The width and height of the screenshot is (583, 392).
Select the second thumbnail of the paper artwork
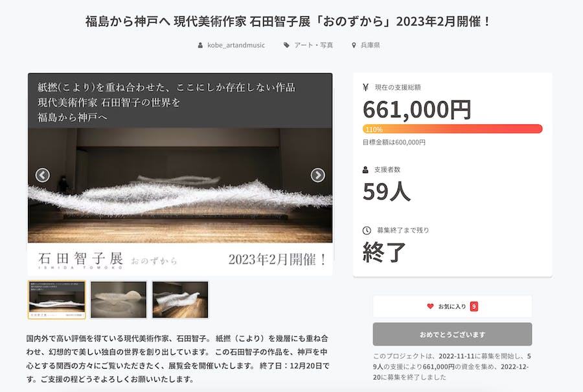tap(119, 300)
